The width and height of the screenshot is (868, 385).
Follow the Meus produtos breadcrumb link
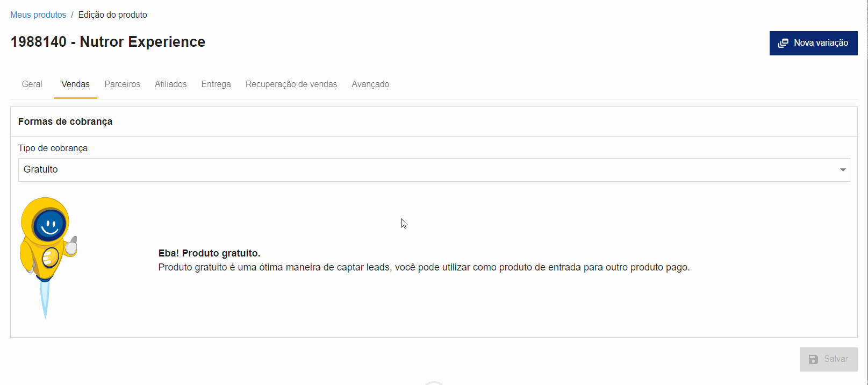click(38, 15)
